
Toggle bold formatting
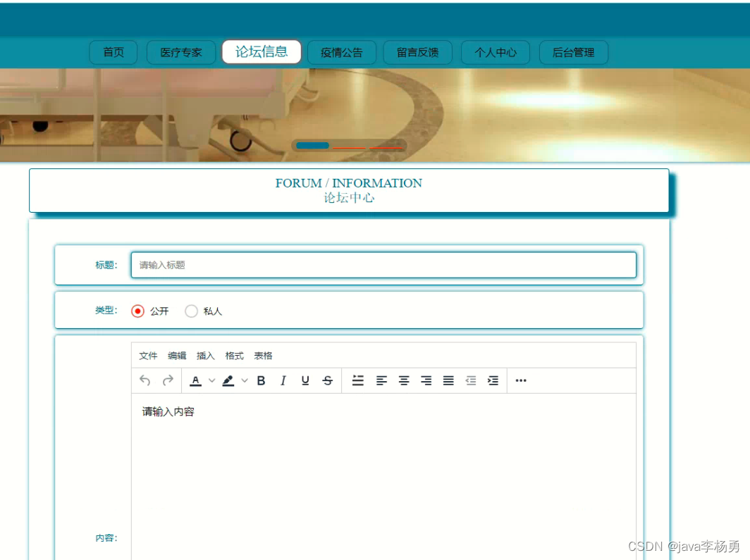[261, 380]
